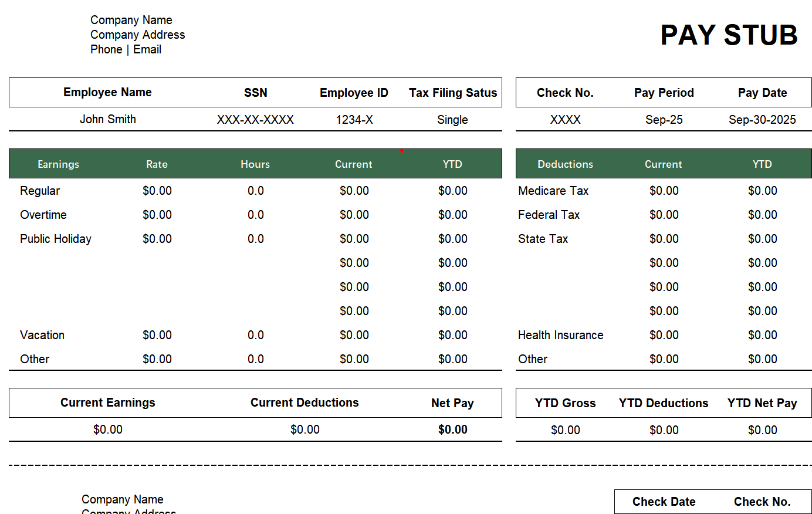812x514 pixels.
Task: Click the Health Insurance deduction label
Action: (560, 335)
